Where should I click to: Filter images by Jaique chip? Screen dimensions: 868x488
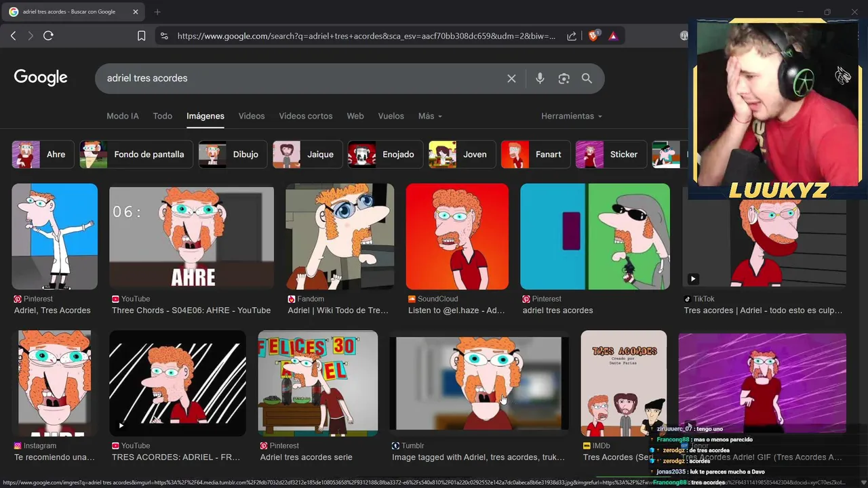(307, 155)
